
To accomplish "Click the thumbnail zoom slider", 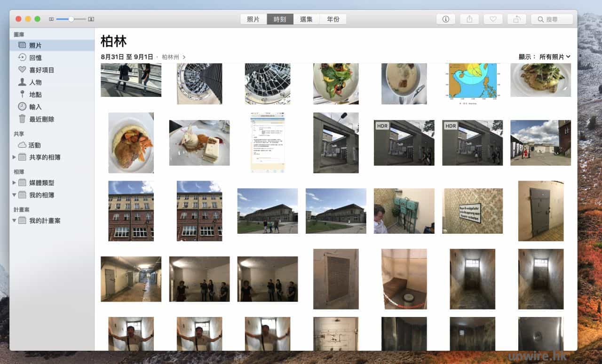I will 71,19.
